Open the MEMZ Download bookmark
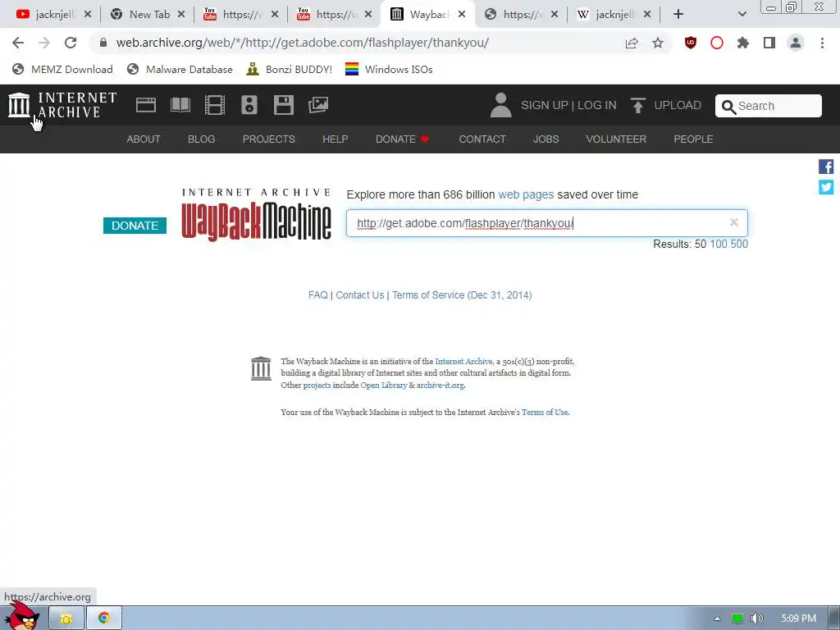Image resolution: width=840 pixels, height=630 pixels. (62, 69)
